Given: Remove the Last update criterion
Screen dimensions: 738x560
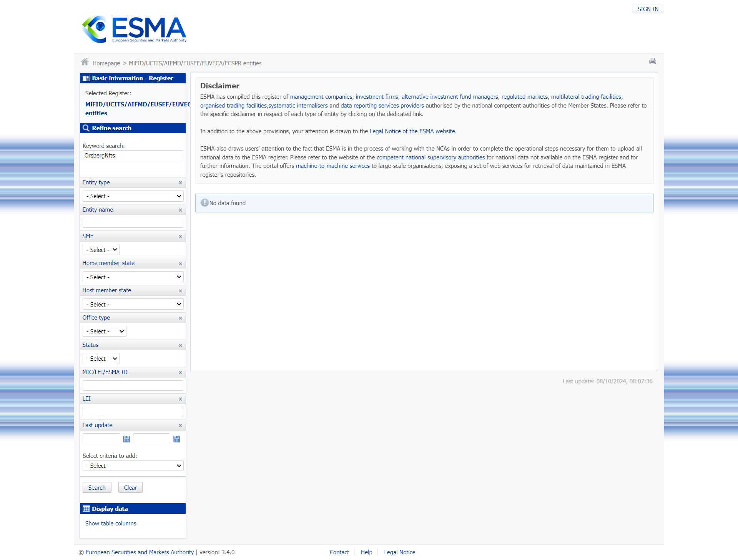Looking at the screenshot, I should [180, 426].
